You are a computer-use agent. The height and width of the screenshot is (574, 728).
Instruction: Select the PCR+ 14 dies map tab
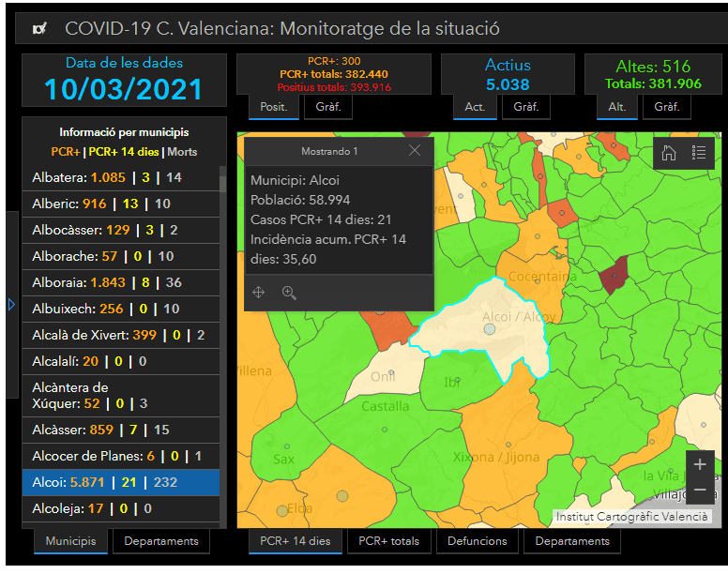pos(295,541)
